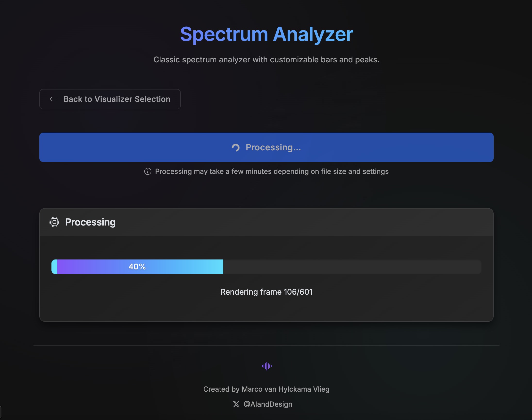The height and width of the screenshot is (420, 532).
Task: Click the cyan cap at progress bar start
Action: pyautogui.click(x=54, y=267)
